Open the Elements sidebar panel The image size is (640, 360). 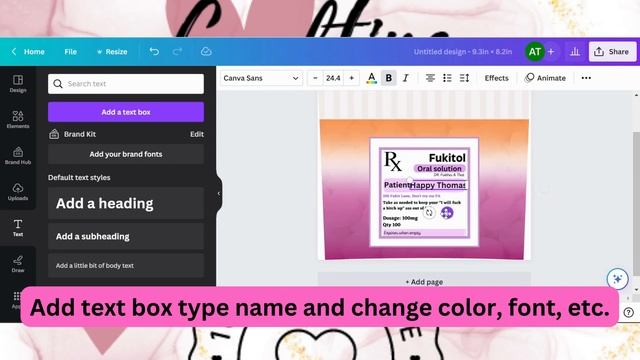pos(18,120)
